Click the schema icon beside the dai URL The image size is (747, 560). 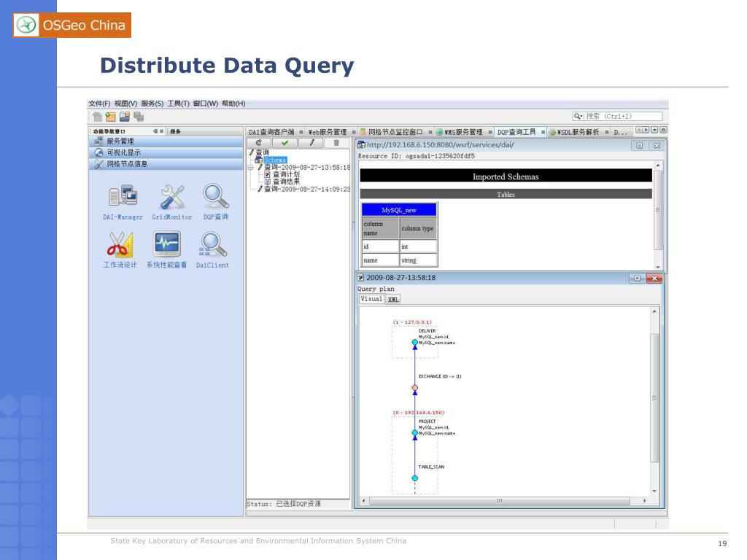[x=362, y=145]
